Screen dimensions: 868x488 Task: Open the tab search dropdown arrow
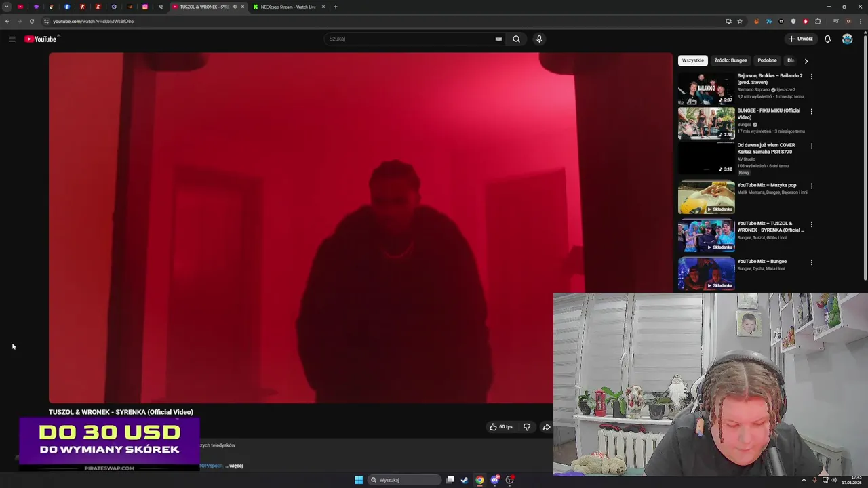coord(6,7)
